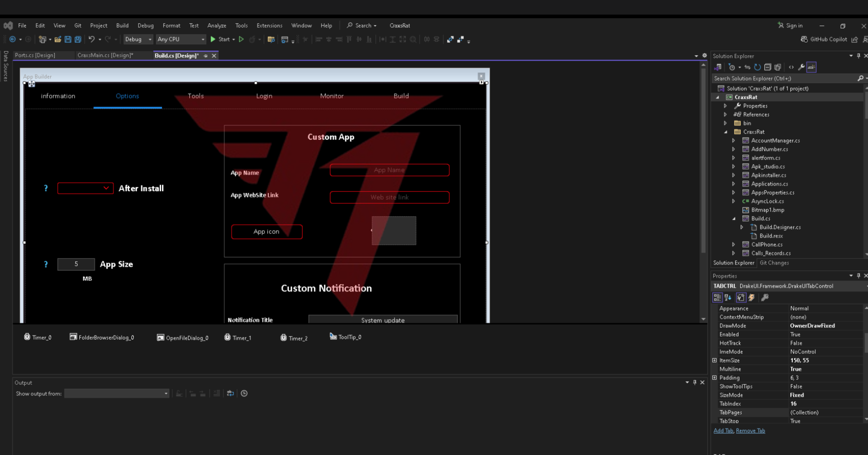The image size is (868, 455).
Task: Click the Add Tab link
Action: 723,430
